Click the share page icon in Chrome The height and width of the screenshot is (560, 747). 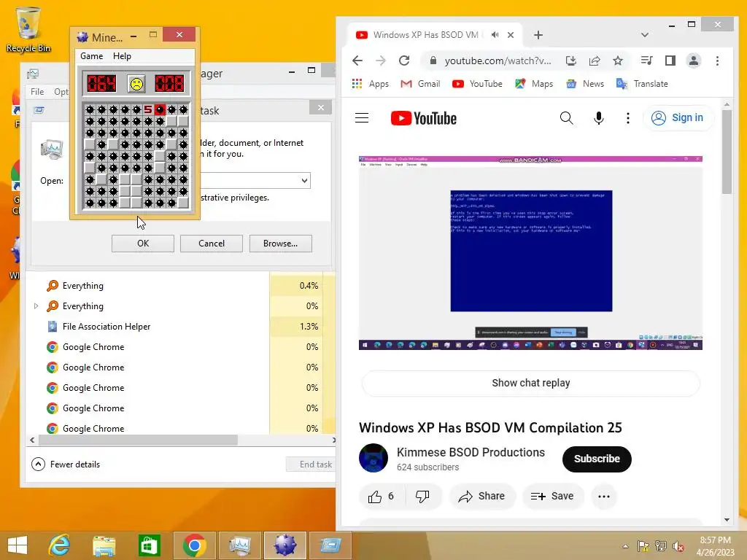point(594,61)
